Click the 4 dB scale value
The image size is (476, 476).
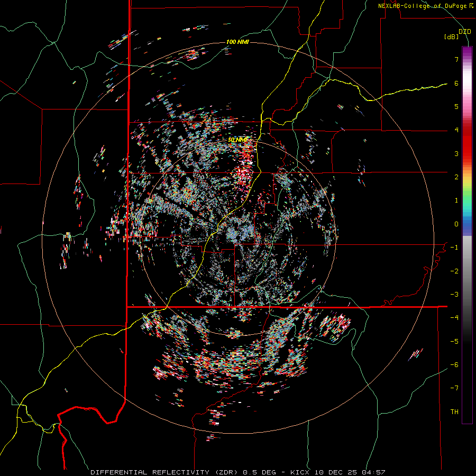[x=456, y=130]
